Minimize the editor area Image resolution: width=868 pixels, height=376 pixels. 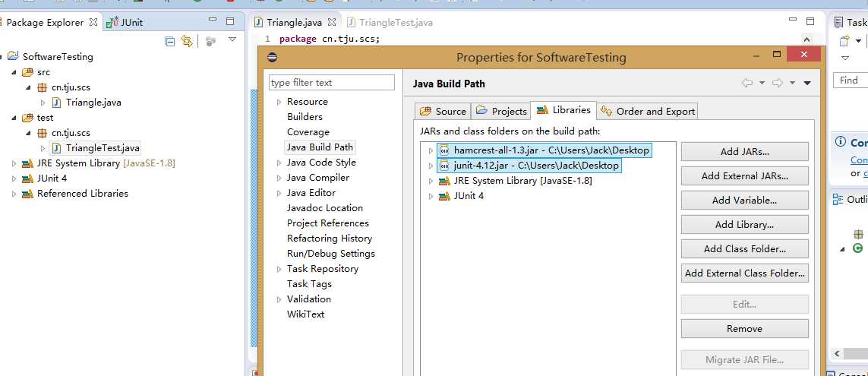coord(793,20)
